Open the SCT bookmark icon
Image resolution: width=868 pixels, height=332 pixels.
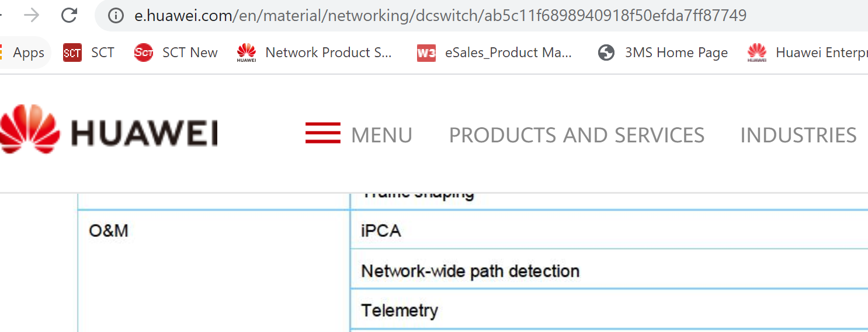pos(72,53)
